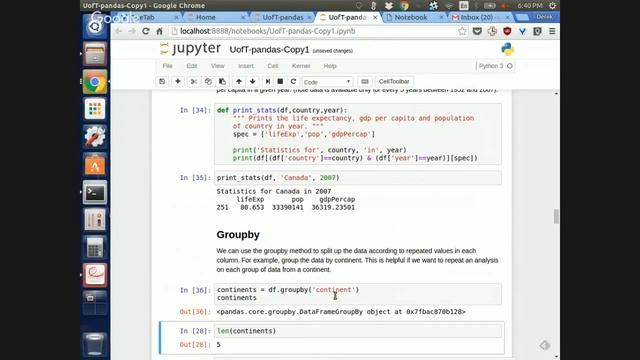Screen dimensions: 640x360
Task: Restart the kernel circular arrow icon
Action: pos(293,81)
